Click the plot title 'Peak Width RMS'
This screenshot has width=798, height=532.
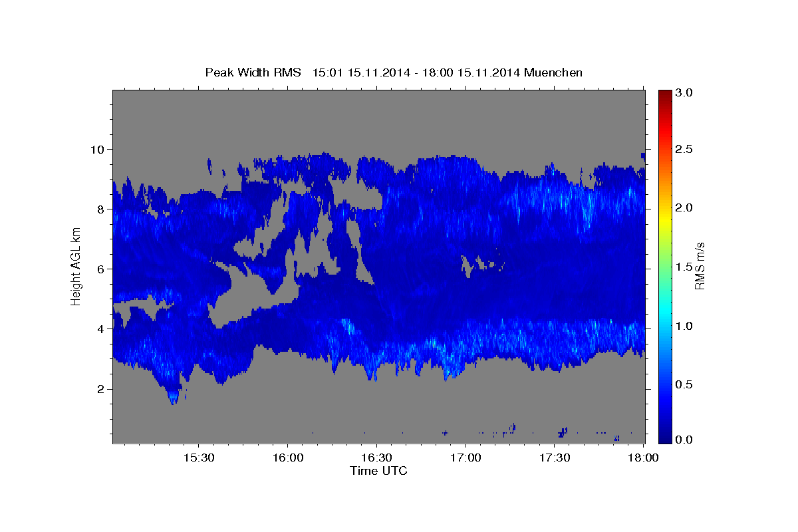tap(253, 72)
